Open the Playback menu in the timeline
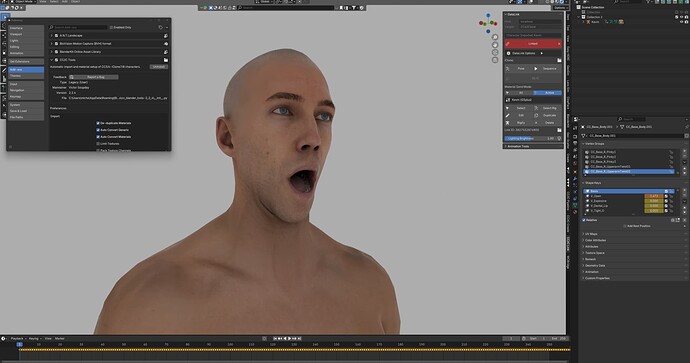690x363 pixels. (x=18, y=338)
